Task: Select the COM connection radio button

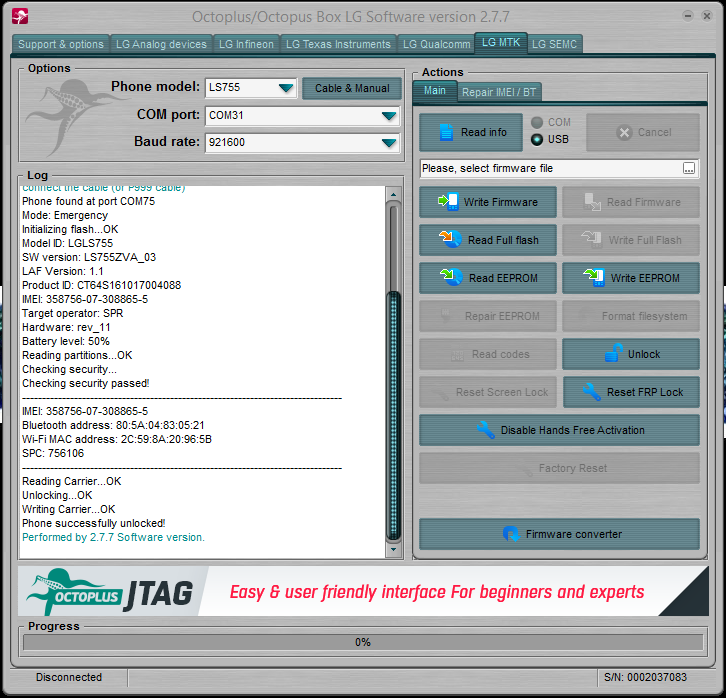Action: tap(537, 123)
